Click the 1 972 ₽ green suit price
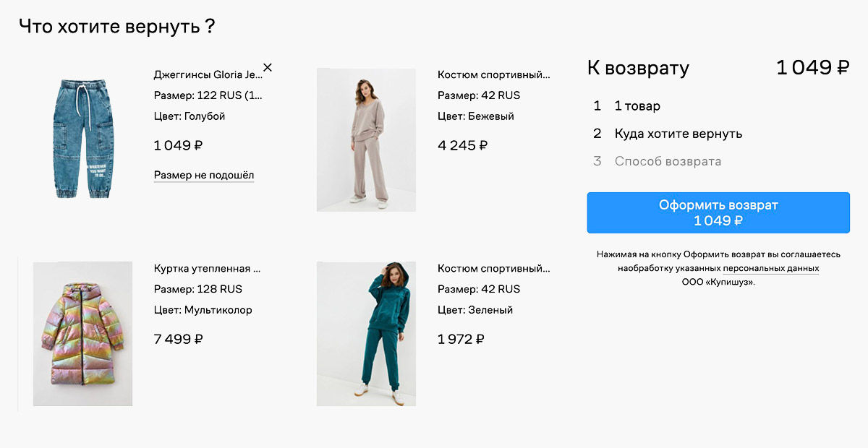 point(461,339)
